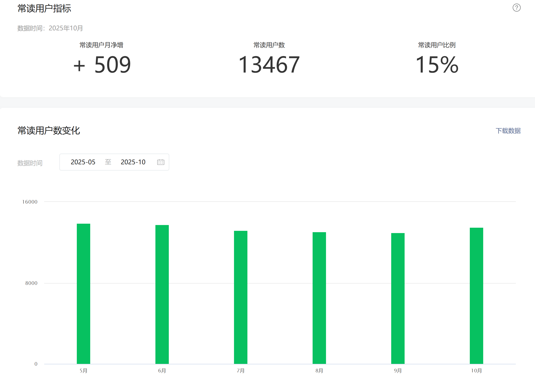Click the start date 2025-05 field
535x392 pixels.
(83, 162)
